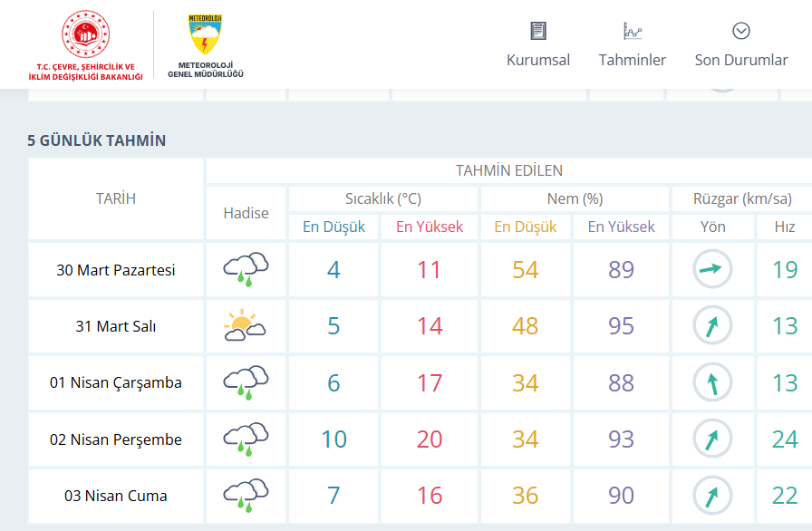The width and height of the screenshot is (812, 531).
Task: Select the 02 Nisan Perşembe date cell
Action: pos(116,439)
